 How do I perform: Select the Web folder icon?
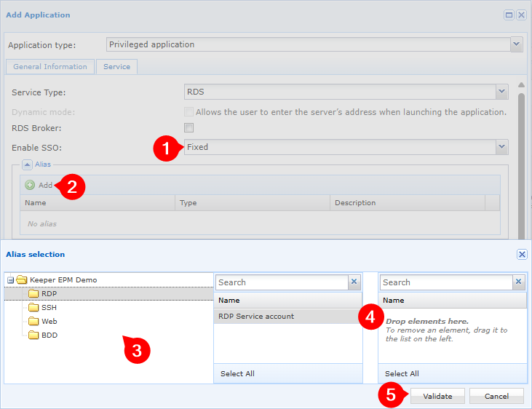coord(33,321)
